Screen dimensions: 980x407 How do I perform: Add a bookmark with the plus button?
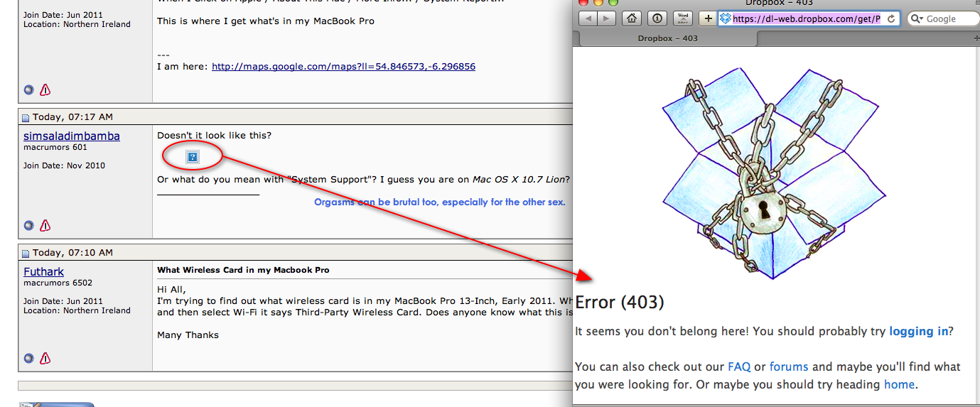709,18
